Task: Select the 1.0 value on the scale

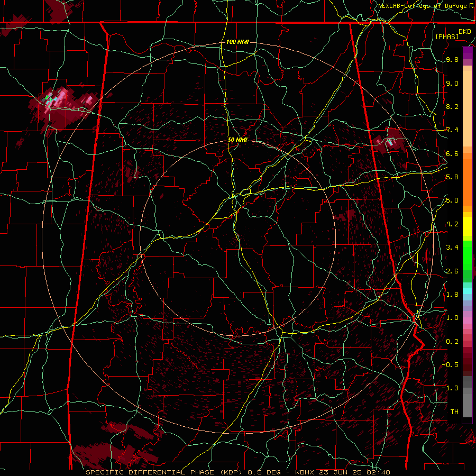Action: tap(452, 318)
